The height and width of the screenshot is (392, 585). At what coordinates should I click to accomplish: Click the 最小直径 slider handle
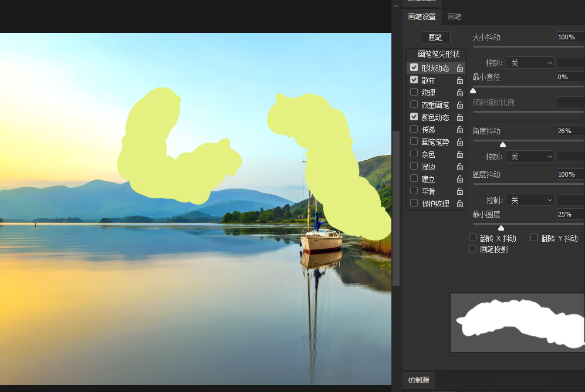(473, 90)
